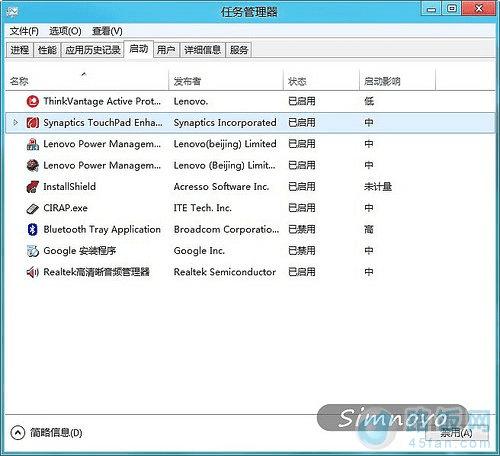The image size is (500, 456).
Task: Switch to the 进程 tab
Action: point(20,50)
